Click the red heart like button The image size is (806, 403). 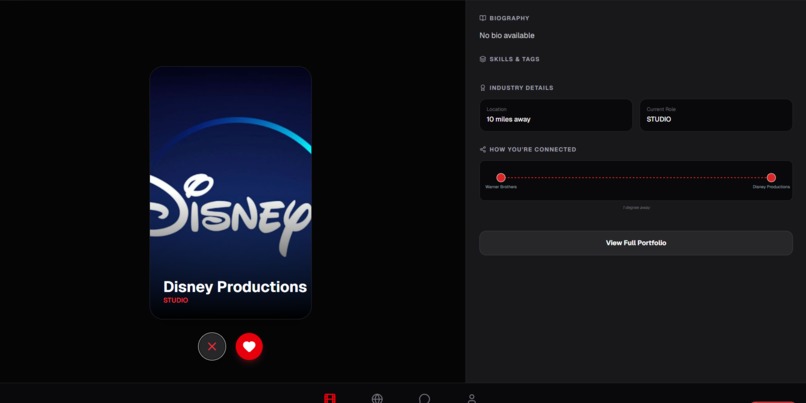(x=249, y=346)
